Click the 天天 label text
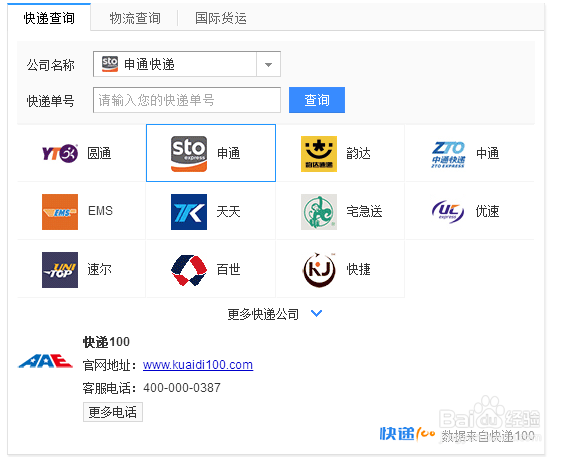The image size is (573, 457). click(228, 212)
